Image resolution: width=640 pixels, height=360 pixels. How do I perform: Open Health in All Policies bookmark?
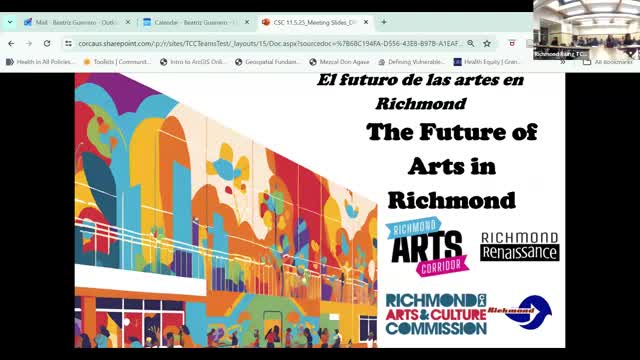pyautogui.click(x=41, y=62)
